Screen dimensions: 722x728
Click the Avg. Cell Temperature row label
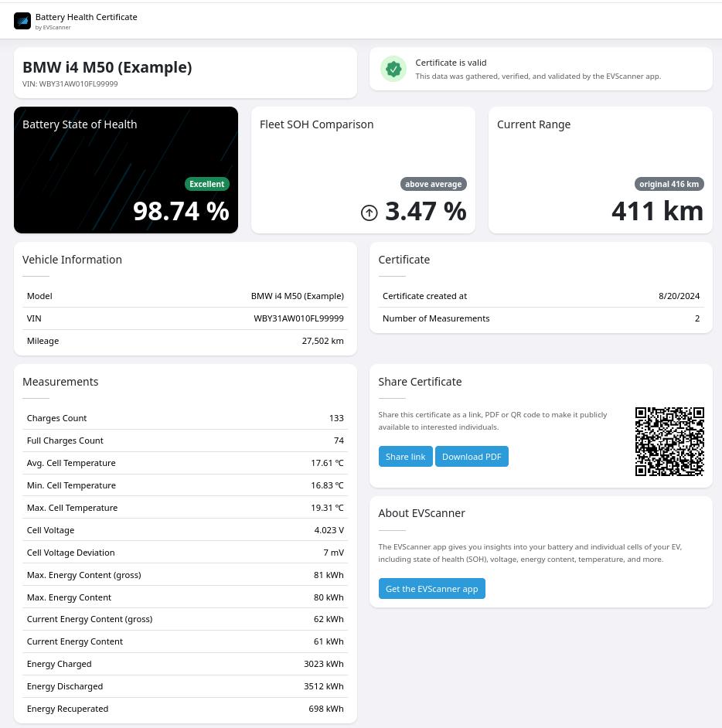tap(71, 463)
